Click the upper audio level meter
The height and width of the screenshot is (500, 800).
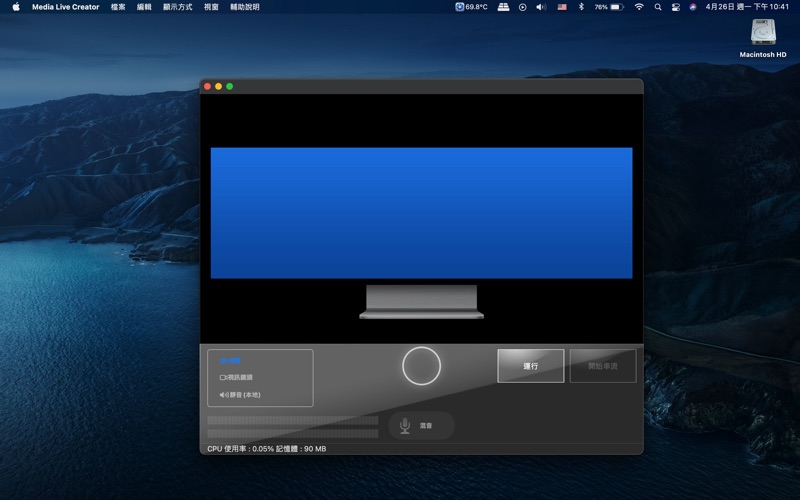292,420
